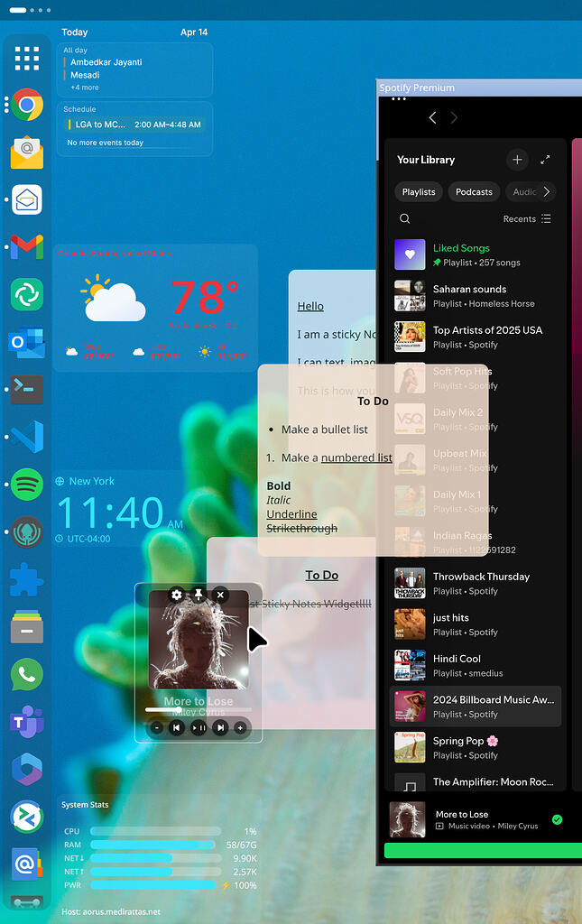
Task: Open the GitKraken icon in the dock
Action: (27, 531)
